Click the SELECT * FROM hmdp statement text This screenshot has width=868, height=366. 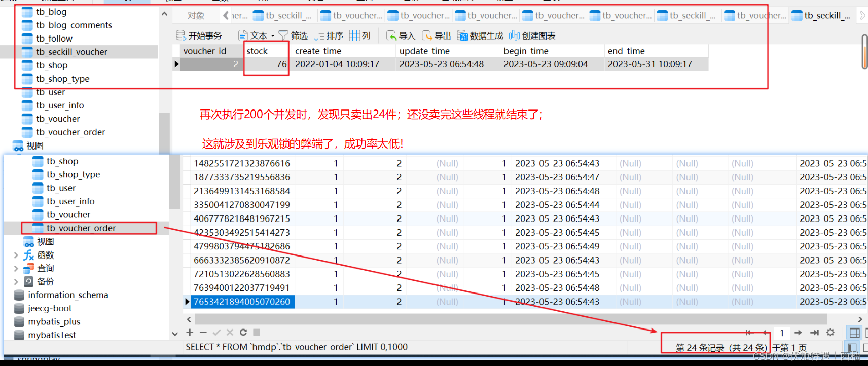coord(297,347)
